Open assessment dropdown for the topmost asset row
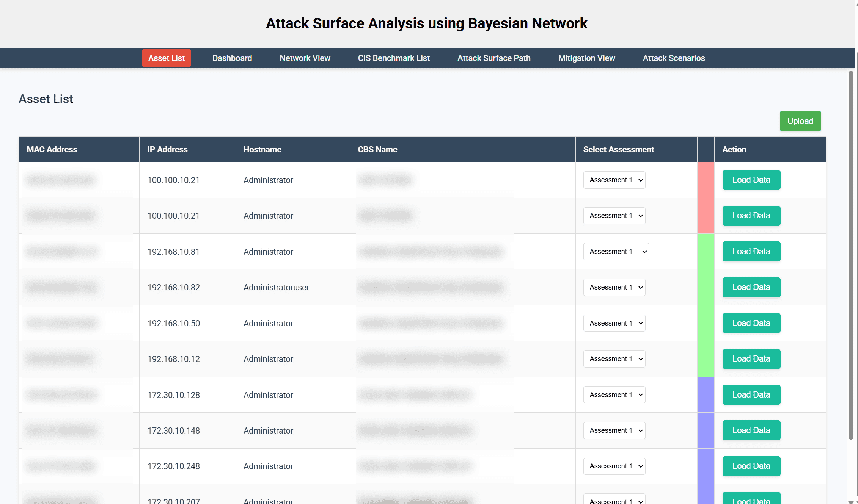The width and height of the screenshot is (858, 504). pyautogui.click(x=614, y=180)
